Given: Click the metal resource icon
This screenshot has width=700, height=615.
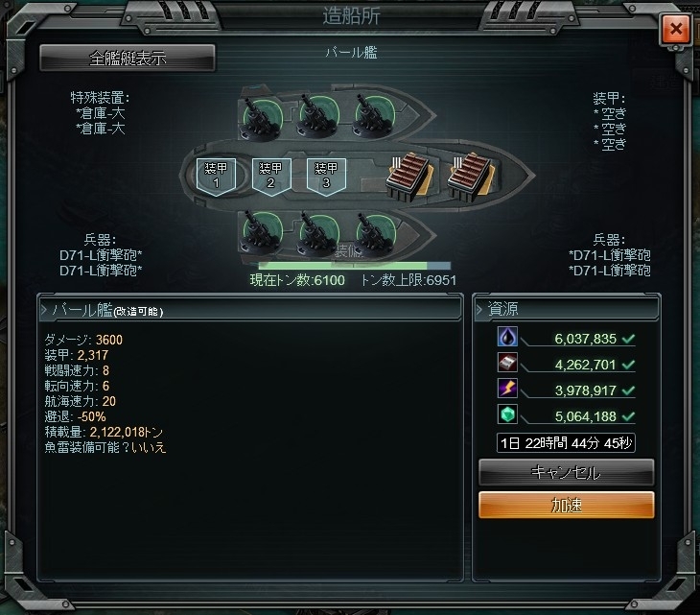Looking at the screenshot, I should coord(507,363).
